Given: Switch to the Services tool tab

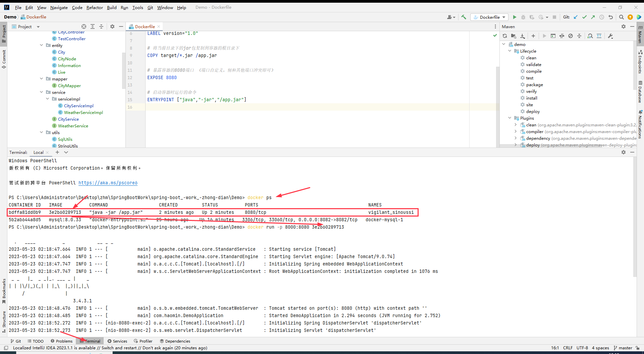Looking at the screenshot, I should click(117, 341).
